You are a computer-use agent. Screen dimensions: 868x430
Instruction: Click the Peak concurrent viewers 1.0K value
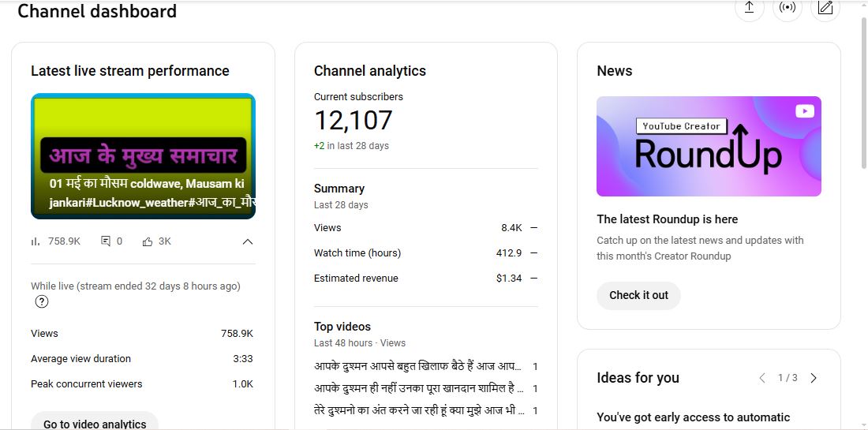242,384
